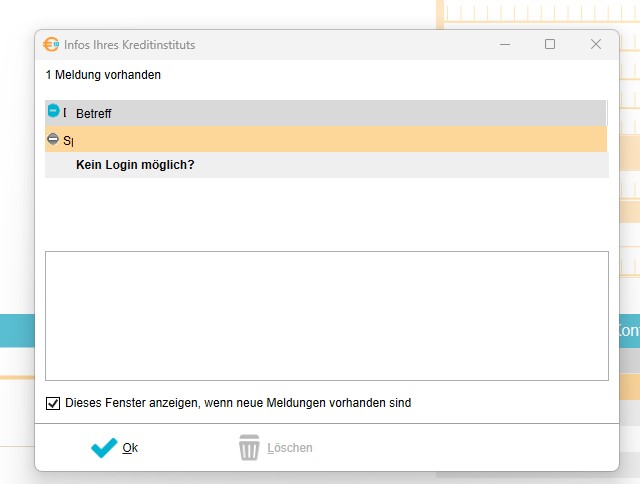Collapse the orange group row with minus icon

53,139
